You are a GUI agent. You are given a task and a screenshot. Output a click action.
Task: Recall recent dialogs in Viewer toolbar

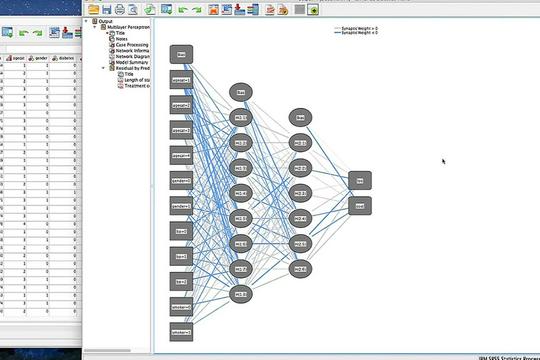167,10
